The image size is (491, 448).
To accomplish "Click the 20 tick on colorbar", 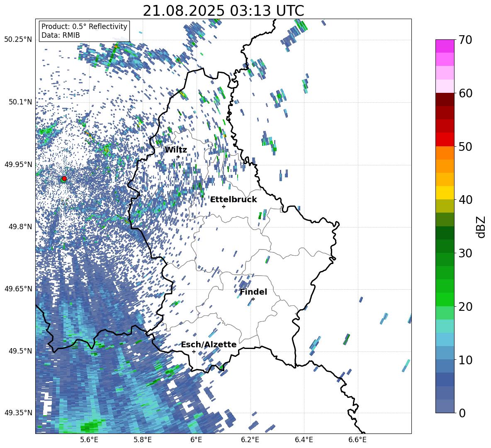I will 465,306.
